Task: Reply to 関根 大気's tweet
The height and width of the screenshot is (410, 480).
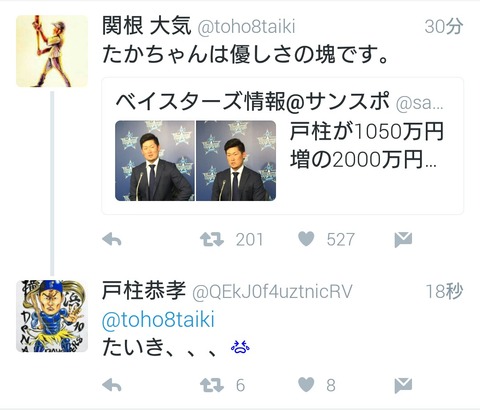Action: pos(112,239)
